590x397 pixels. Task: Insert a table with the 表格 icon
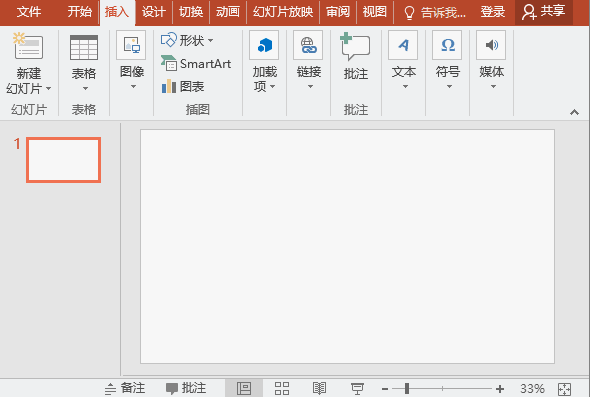84,47
